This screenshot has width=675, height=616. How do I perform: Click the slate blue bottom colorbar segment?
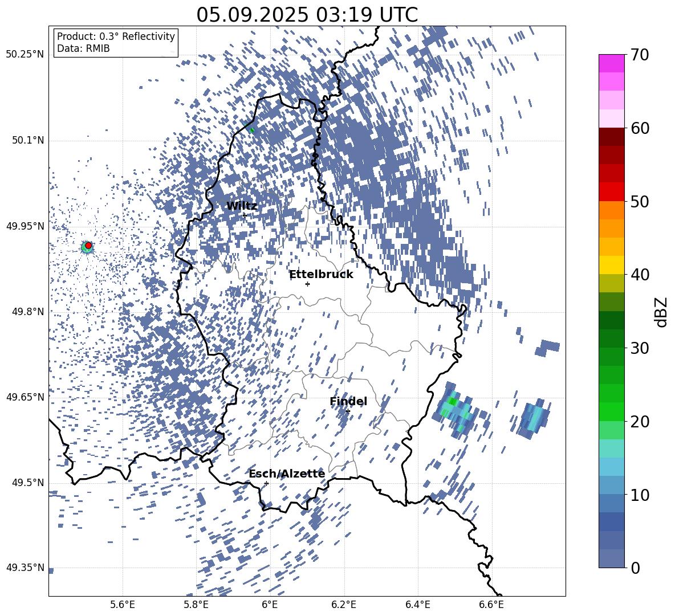(611, 558)
